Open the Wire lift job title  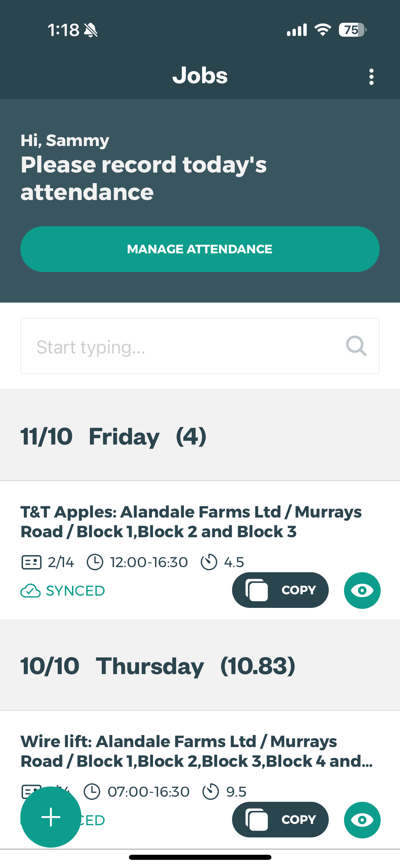click(196, 751)
